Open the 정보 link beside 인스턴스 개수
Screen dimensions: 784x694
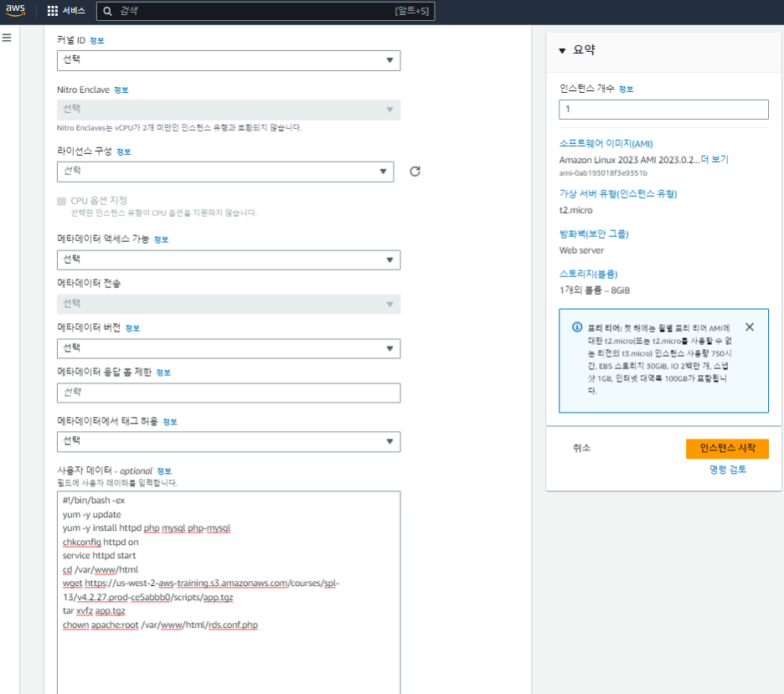point(626,90)
